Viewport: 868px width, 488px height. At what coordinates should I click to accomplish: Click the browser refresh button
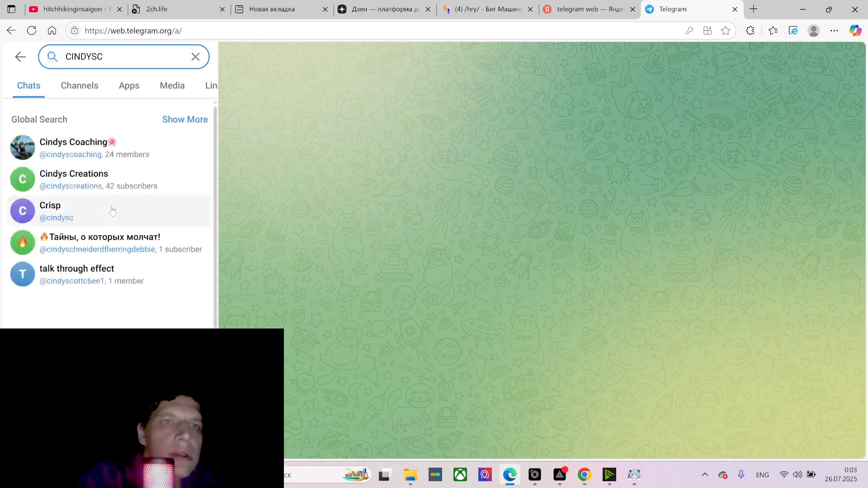32,31
